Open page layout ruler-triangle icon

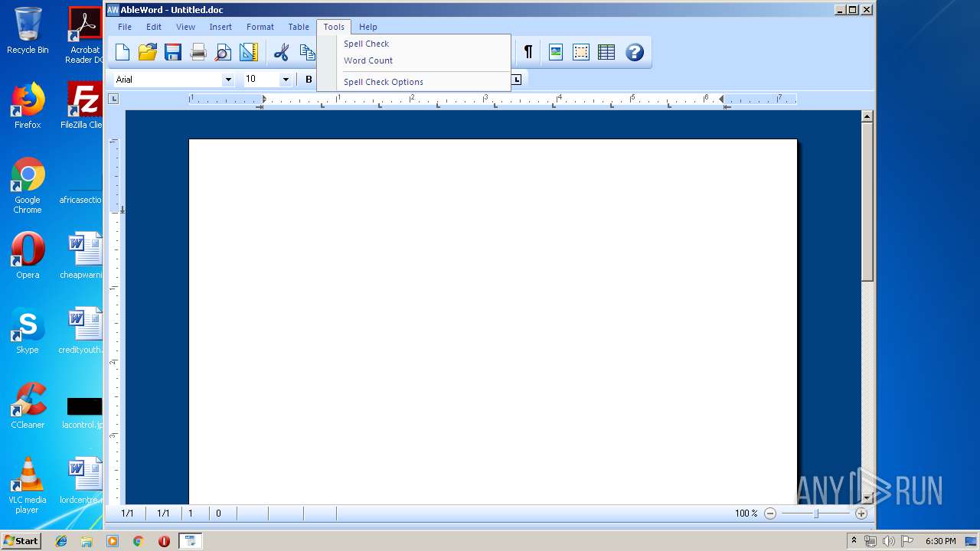pyautogui.click(x=248, y=52)
